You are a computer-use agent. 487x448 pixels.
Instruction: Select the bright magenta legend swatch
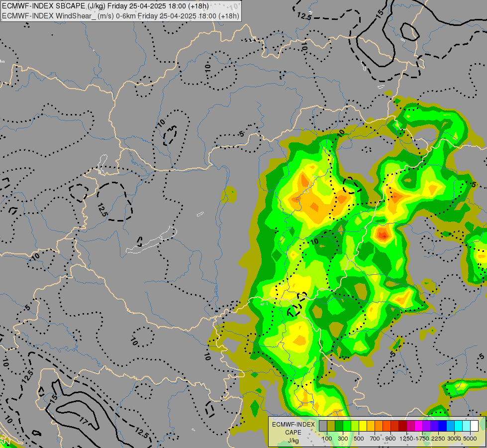point(418,426)
